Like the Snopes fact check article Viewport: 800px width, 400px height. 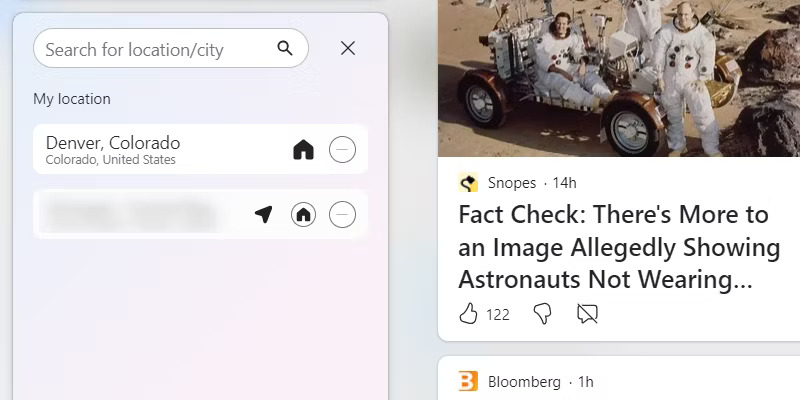(x=468, y=314)
